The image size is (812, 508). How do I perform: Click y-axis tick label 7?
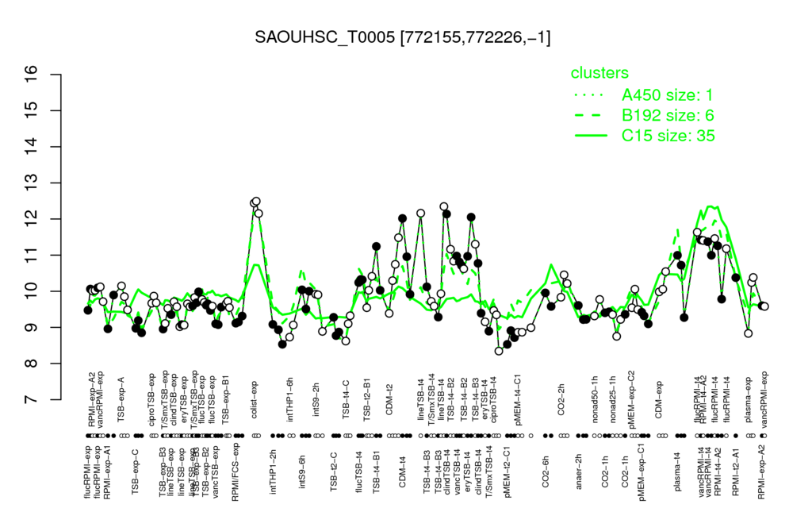(x=32, y=400)
